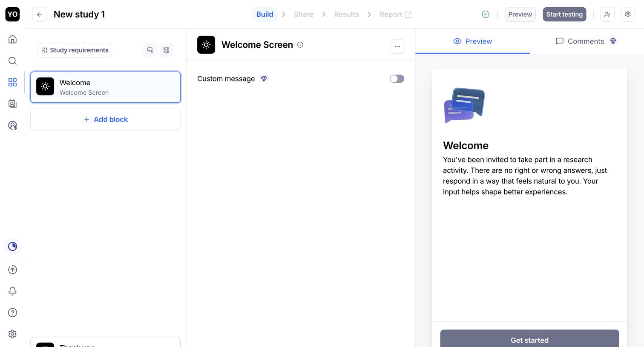
Task: Open the Report step
Action: point(395,14)
